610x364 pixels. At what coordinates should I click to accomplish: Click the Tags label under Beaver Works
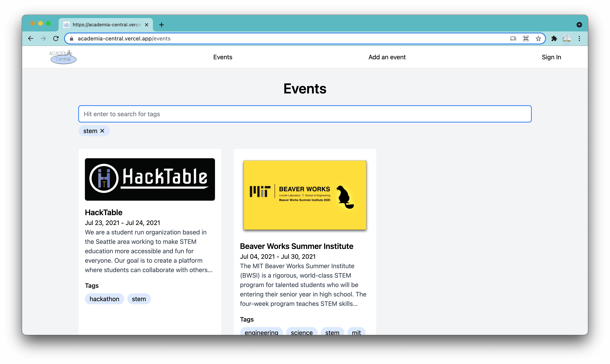tap(247, 319)
